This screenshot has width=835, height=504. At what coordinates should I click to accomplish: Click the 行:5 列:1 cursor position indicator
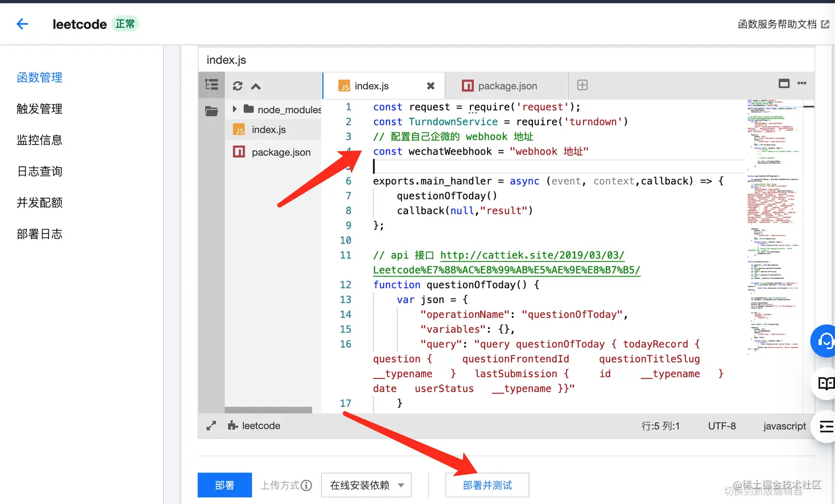pos(660,426)
